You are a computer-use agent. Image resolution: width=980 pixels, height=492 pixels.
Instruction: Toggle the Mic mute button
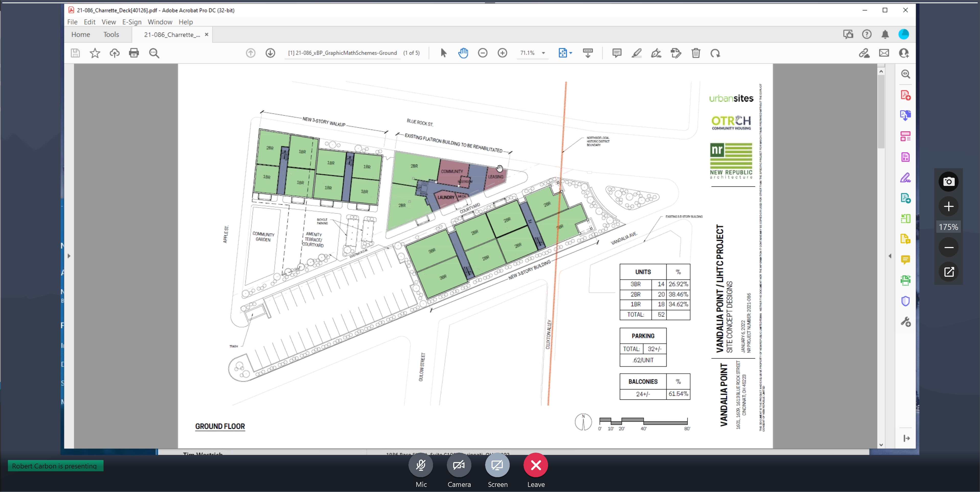coord(421,465)
